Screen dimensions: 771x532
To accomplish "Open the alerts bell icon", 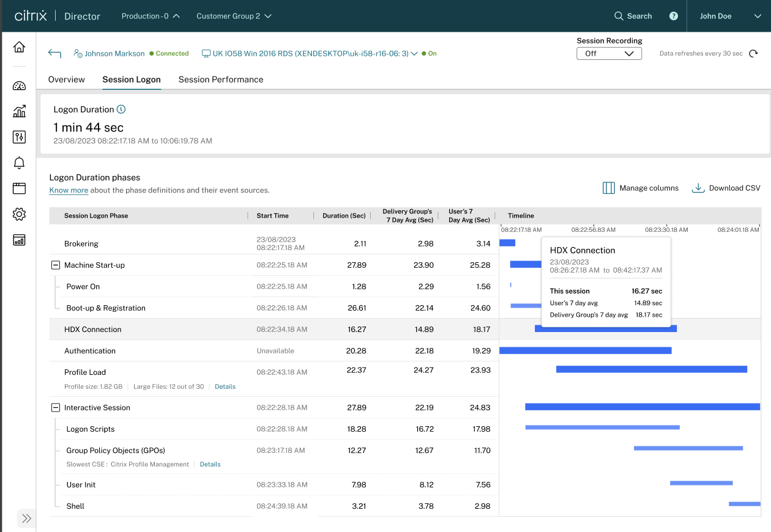I will click(19, 163).
